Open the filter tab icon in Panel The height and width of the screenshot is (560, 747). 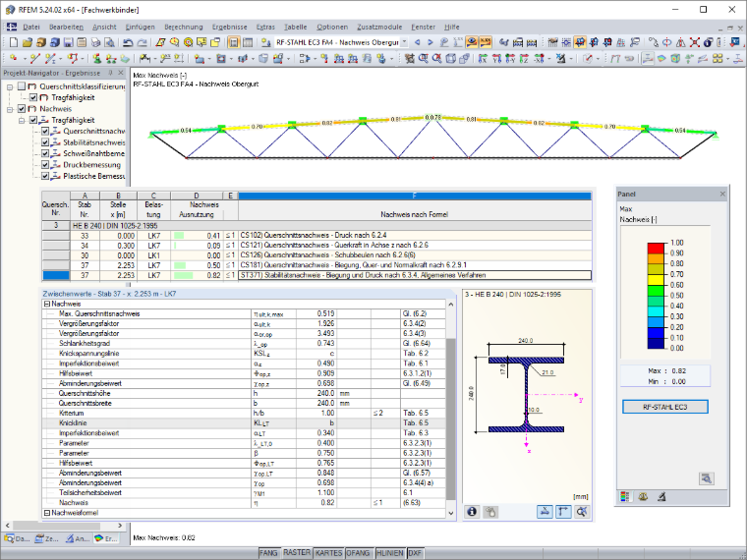[661, 497]
